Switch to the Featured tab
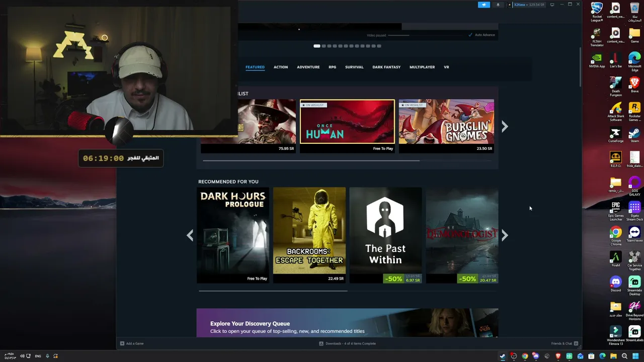This screenshot has height=362, width=644. [x=255, y=67]
